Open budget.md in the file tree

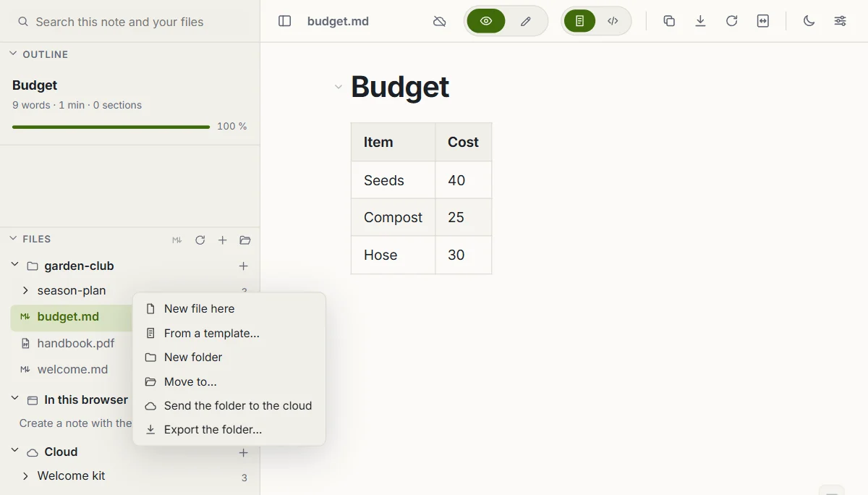[68, 316]
